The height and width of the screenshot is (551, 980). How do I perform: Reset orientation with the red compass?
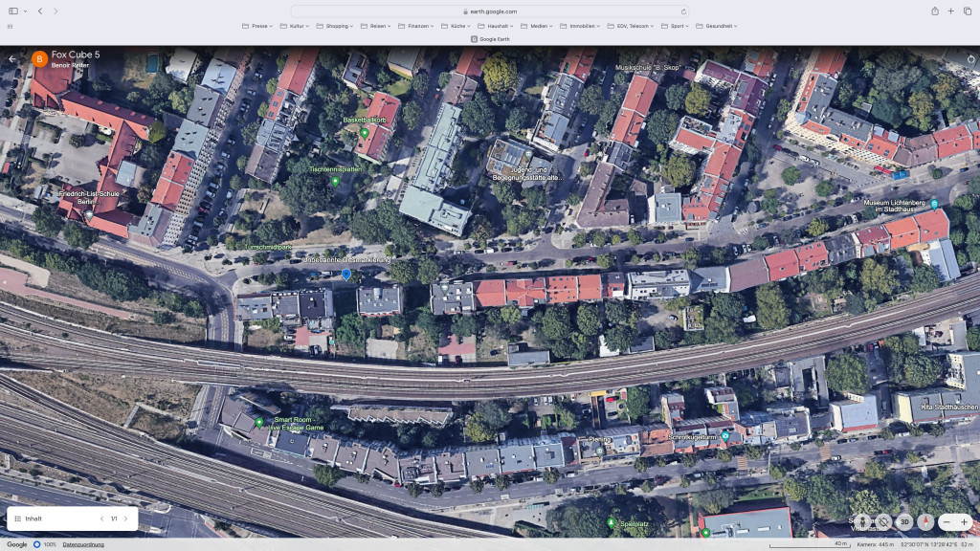(925, 521)
